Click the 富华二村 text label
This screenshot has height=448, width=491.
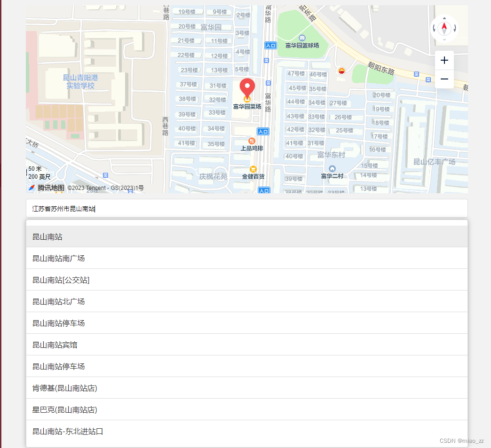[x=332, y=176]
